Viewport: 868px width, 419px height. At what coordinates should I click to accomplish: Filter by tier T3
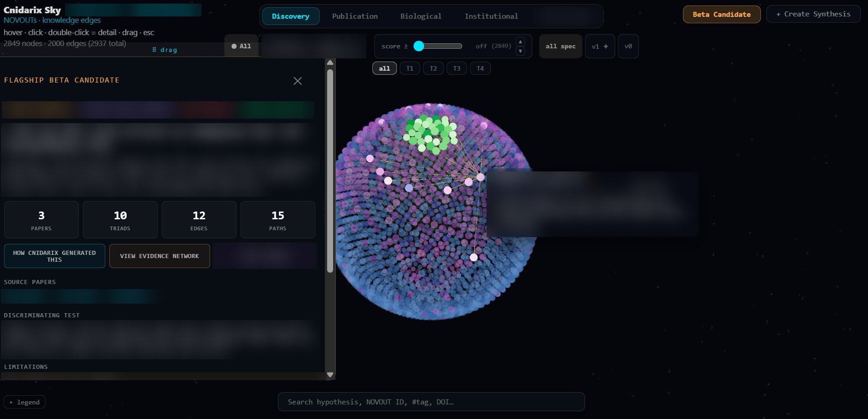[457, 68]
